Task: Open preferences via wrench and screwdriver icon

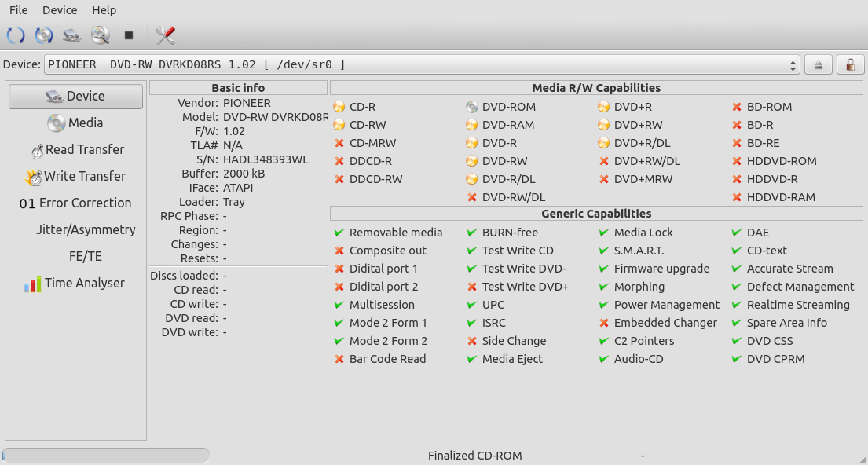Action: point(166,35)
